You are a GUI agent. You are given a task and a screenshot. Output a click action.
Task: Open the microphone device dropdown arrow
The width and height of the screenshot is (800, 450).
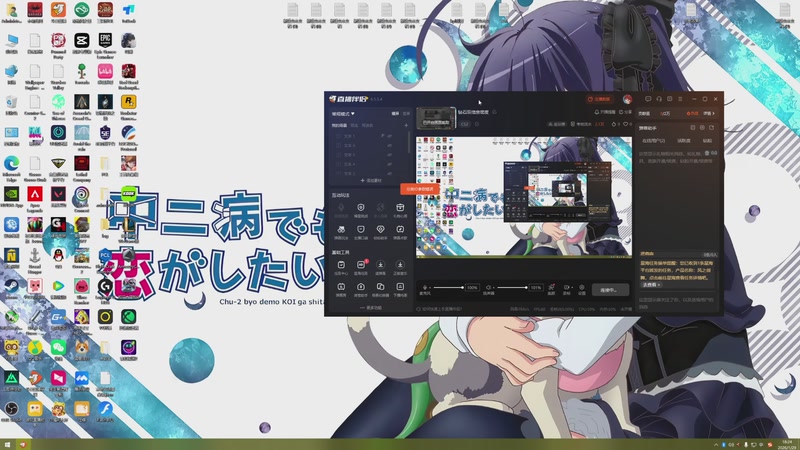pyautogui.click(x=431, y=288)
